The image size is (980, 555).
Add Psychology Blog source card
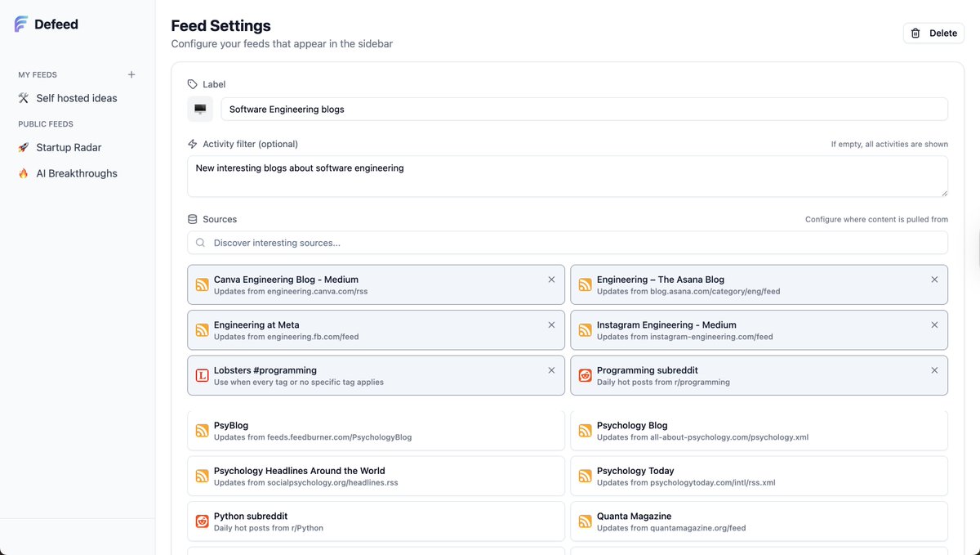pyautogui.click(x=759, y=431)
